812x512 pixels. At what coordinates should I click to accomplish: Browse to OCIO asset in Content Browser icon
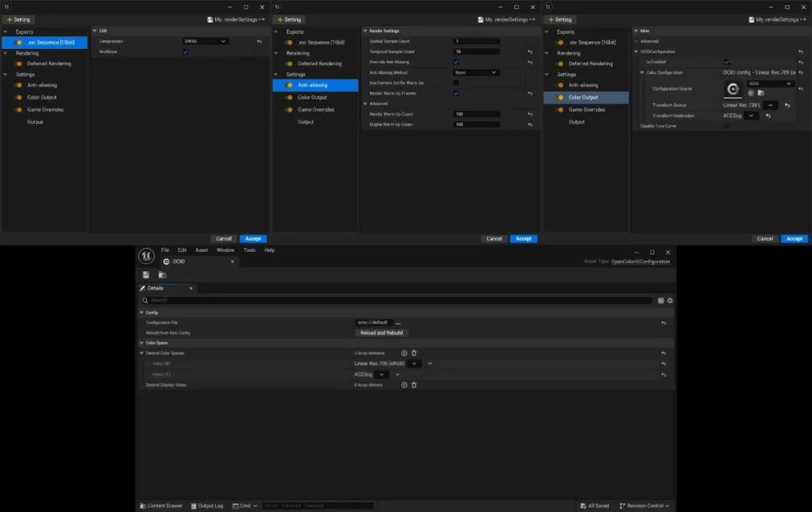coord(761,93)
